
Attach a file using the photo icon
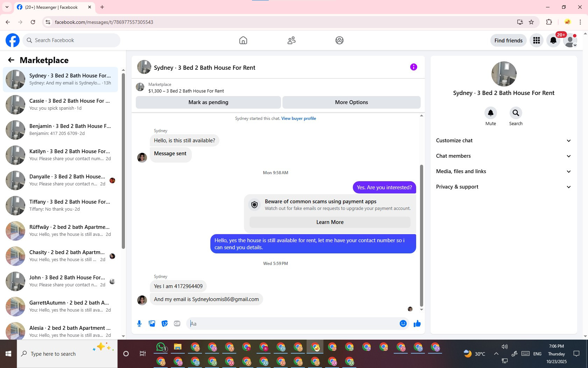tap(152, 323)
